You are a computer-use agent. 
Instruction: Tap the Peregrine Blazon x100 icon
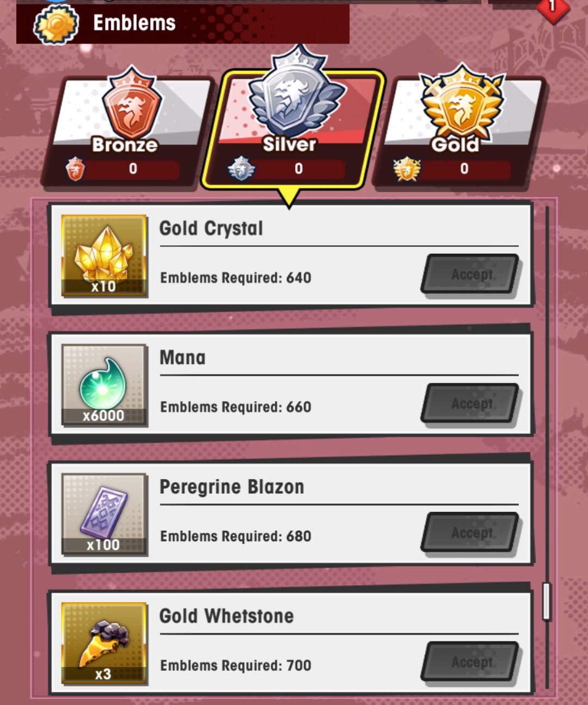[103, 514]
